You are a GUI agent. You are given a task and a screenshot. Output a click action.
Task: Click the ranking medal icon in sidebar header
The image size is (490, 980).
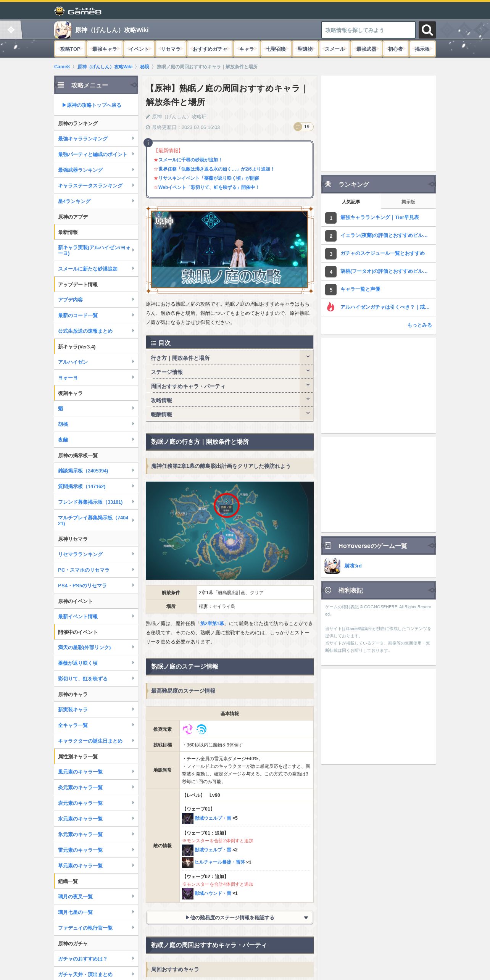coord(328,184)
